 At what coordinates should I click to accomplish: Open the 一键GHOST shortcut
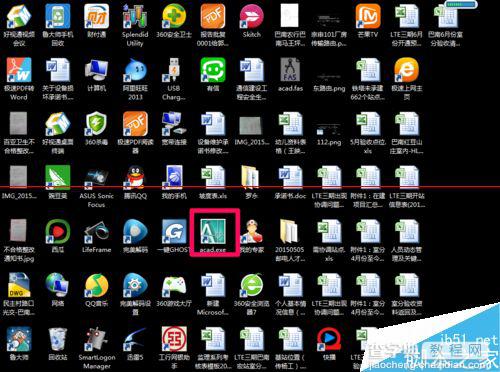tap(174, 232)
